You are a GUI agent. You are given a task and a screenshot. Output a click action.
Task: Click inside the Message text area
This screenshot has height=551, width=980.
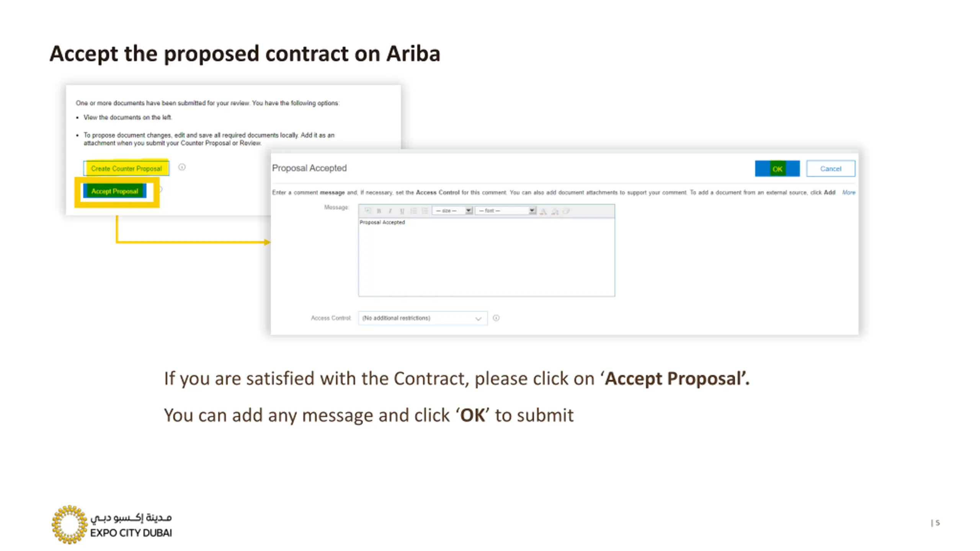[x=487, y=257]
